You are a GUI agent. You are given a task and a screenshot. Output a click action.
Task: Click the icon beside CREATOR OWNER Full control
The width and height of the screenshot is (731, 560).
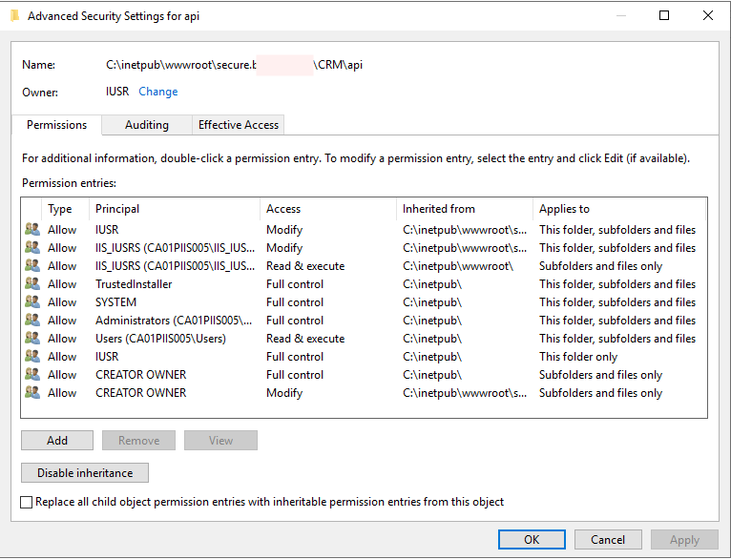click(32, 375)
